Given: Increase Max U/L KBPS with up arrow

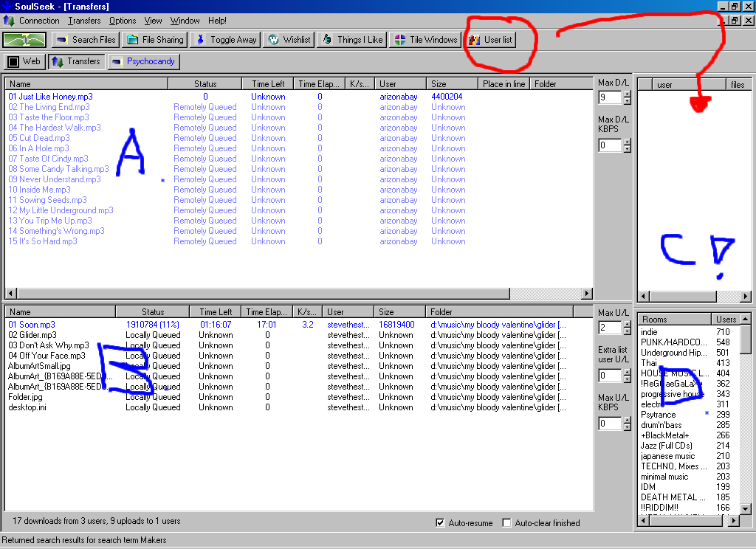Looking at the screenshot, I should (627, 420).
